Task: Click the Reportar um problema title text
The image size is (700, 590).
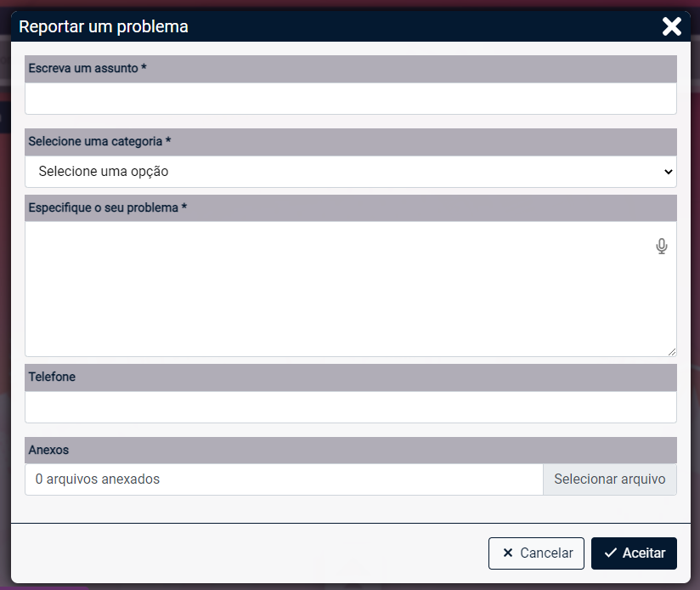Action: pos(104,27)
